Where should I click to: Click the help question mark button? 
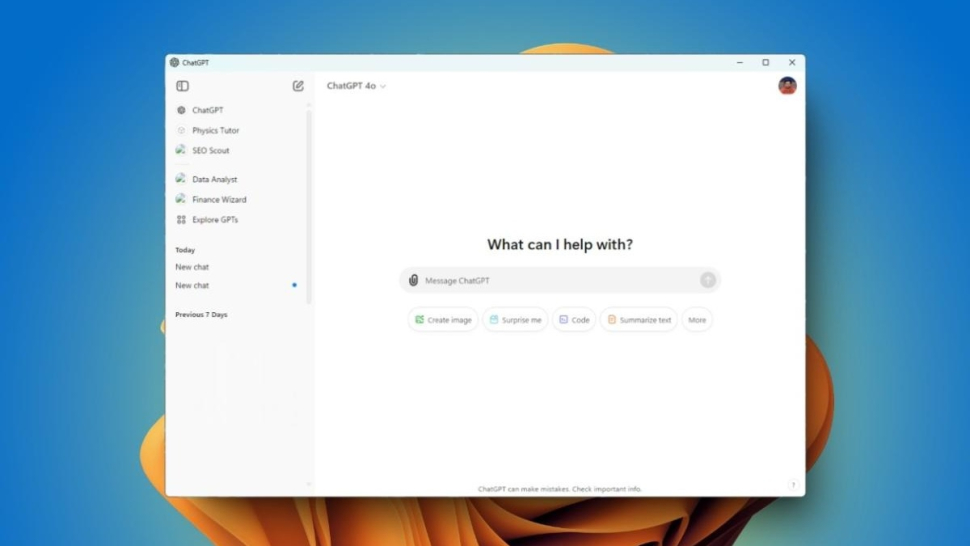pos(793,485)
